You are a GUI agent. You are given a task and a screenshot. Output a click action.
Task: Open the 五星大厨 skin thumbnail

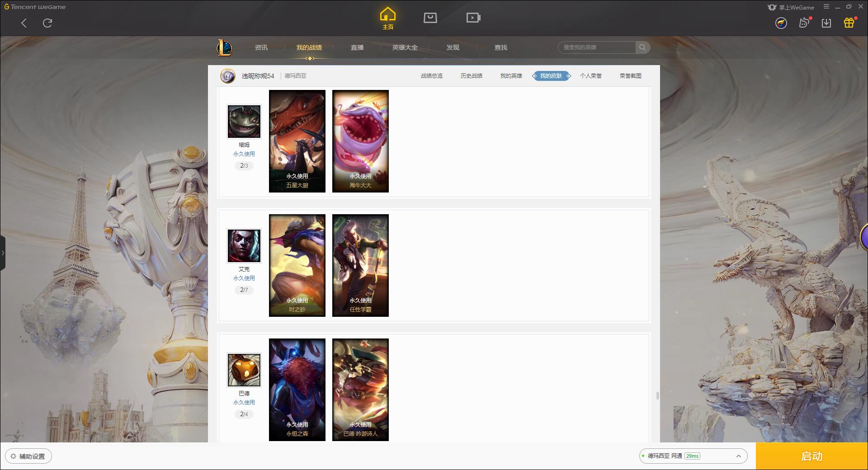point(297,141)
